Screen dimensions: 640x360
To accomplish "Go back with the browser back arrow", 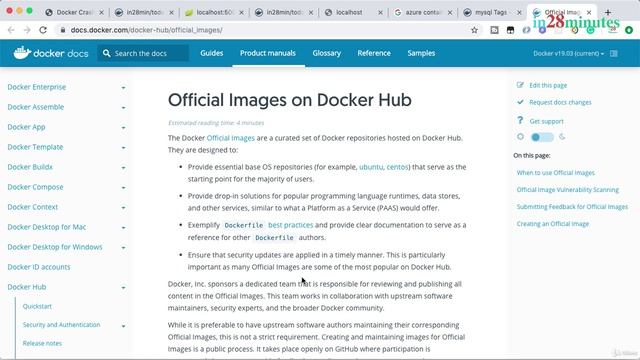I will (11, 30).
